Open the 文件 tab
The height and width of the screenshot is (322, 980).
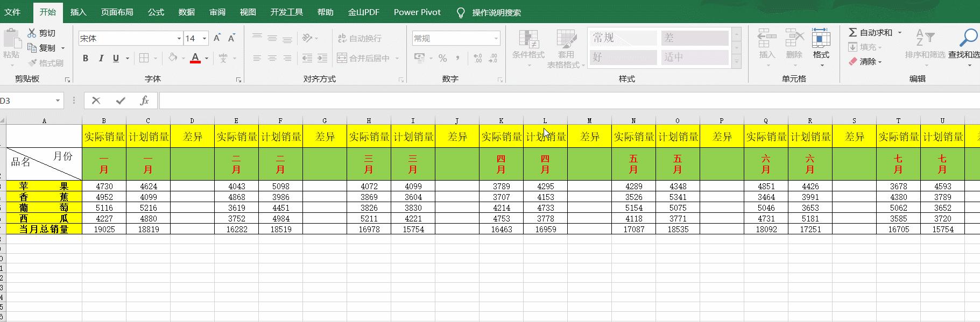coord(12,12)
